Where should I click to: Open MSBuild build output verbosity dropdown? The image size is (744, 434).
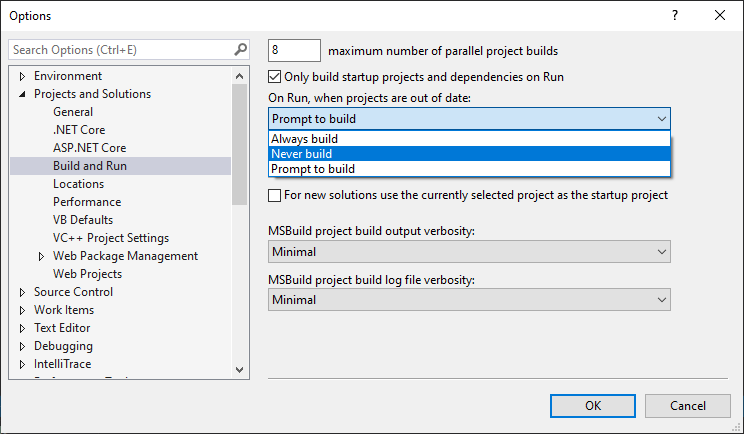(x=469, y=253)
